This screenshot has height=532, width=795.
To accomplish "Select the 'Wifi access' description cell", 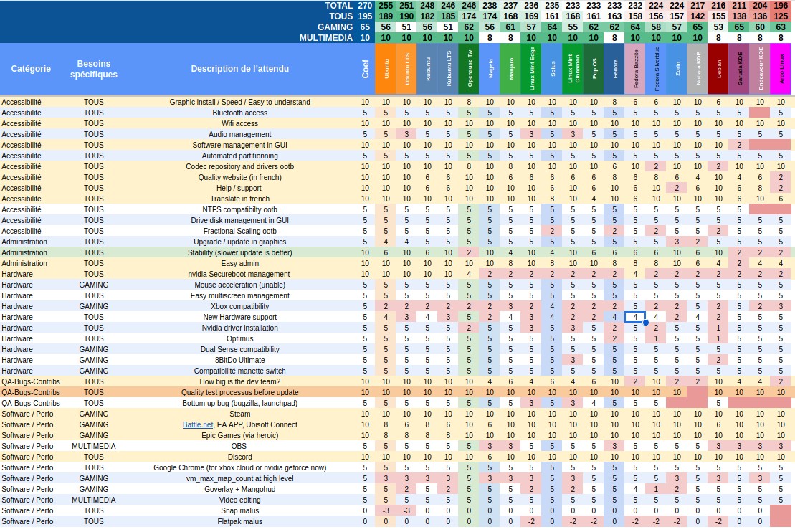I will pyautogui.click(x=239, y=123).
